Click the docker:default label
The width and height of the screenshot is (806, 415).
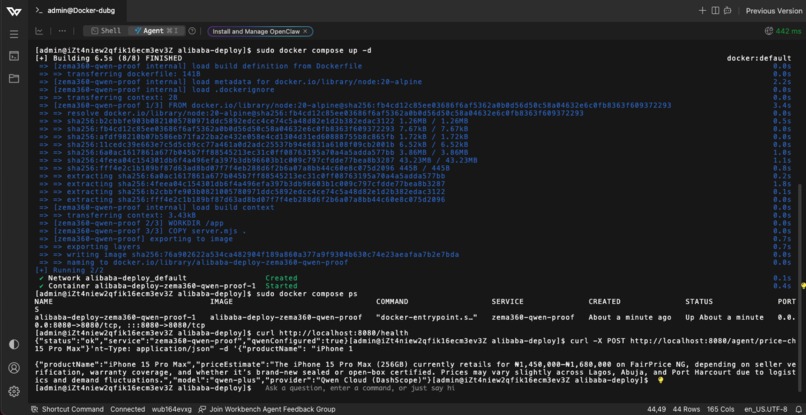[758, 58]
